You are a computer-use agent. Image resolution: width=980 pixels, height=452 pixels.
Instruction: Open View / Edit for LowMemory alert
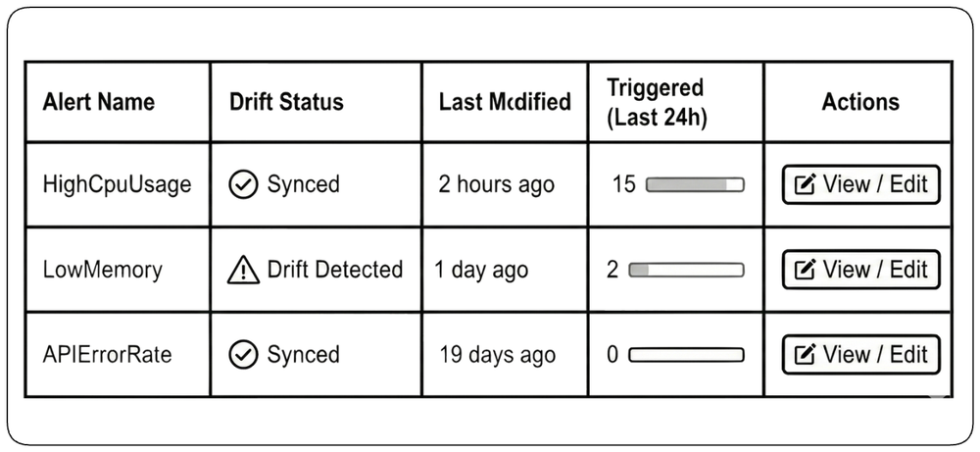[x=860, y=270]
